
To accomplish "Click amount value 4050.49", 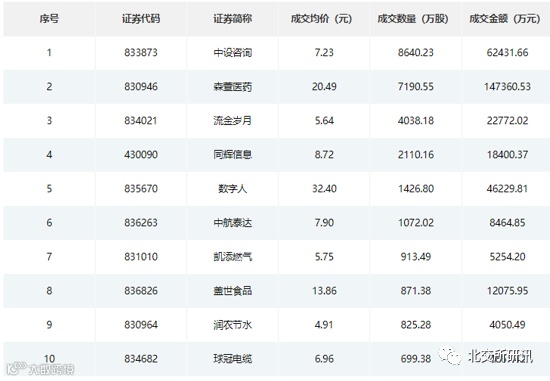I will coord(507,325).
